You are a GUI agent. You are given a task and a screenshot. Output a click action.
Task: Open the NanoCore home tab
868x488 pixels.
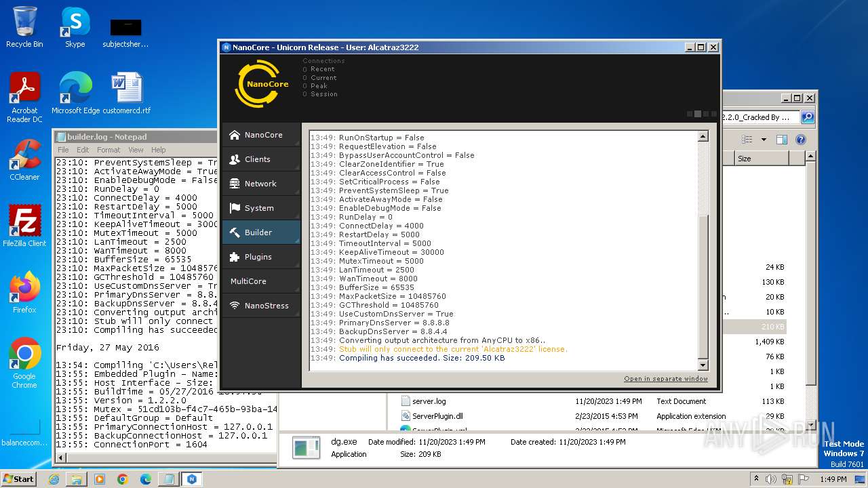(x=261, y=135)
